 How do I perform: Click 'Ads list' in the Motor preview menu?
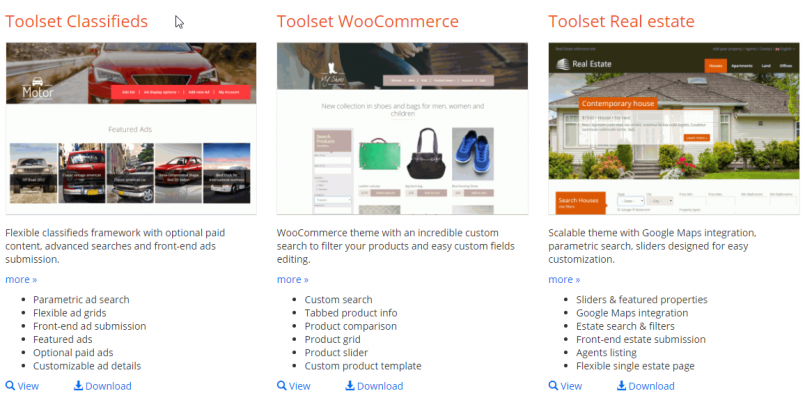coord(128,92)
